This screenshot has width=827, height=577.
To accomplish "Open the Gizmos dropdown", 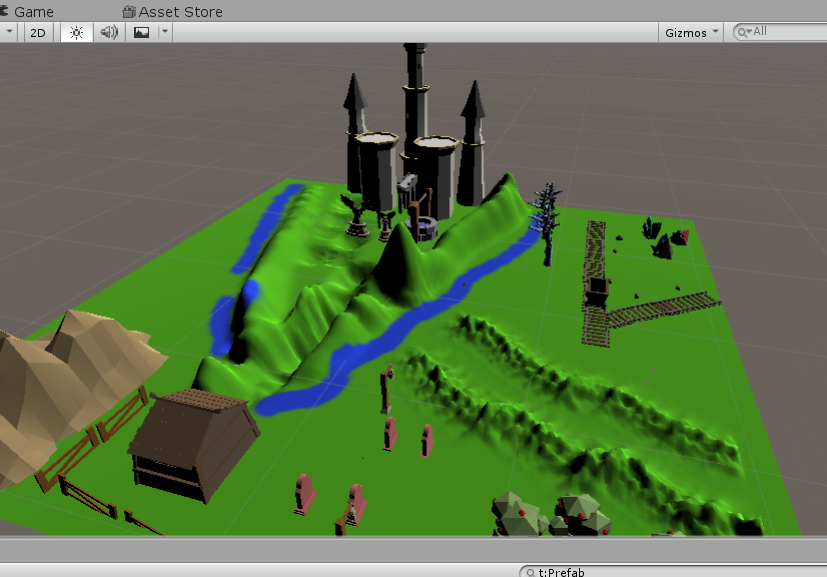I will [x=691, y=33].
